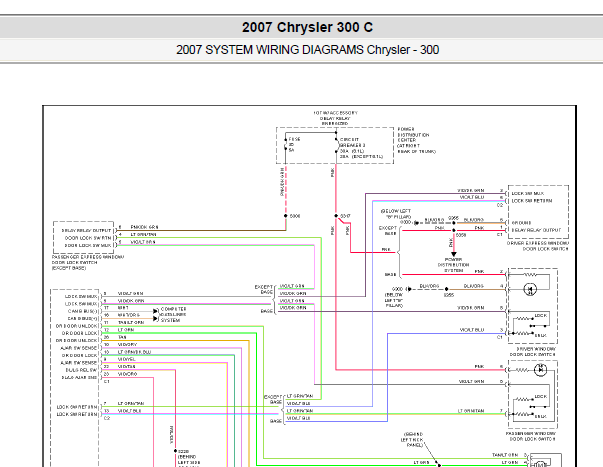The width and height of the screenshot is (603, 467).
Task: Click the "HOT W/ ACCESSORY DELAY RELAY" label
Action: (335, 116)
